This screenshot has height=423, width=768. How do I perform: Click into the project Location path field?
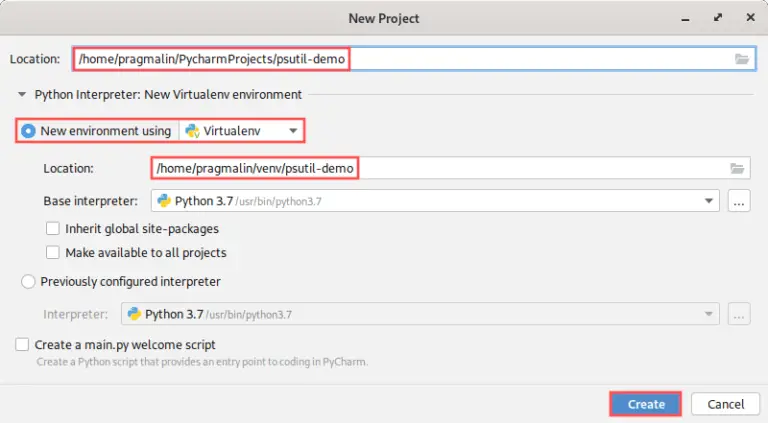click(414, 59)
